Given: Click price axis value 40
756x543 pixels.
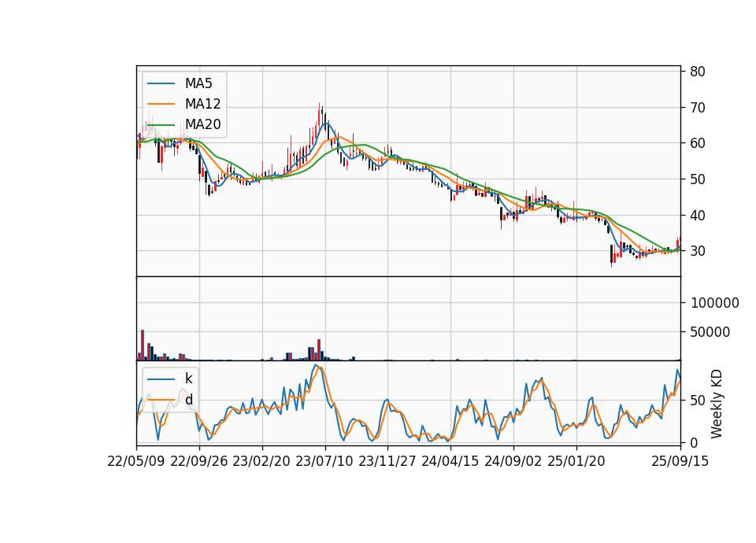Looking at the screenshot, I should tap(698, 216).
